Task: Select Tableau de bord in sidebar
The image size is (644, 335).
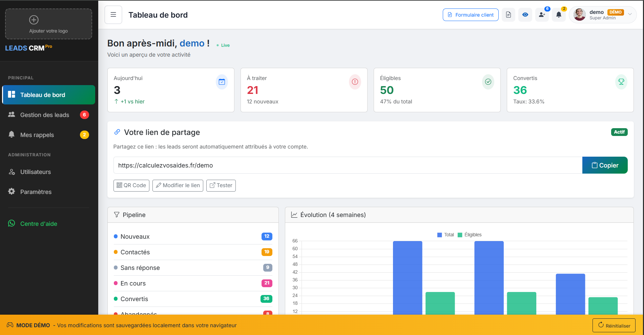Action: (43, 95)
